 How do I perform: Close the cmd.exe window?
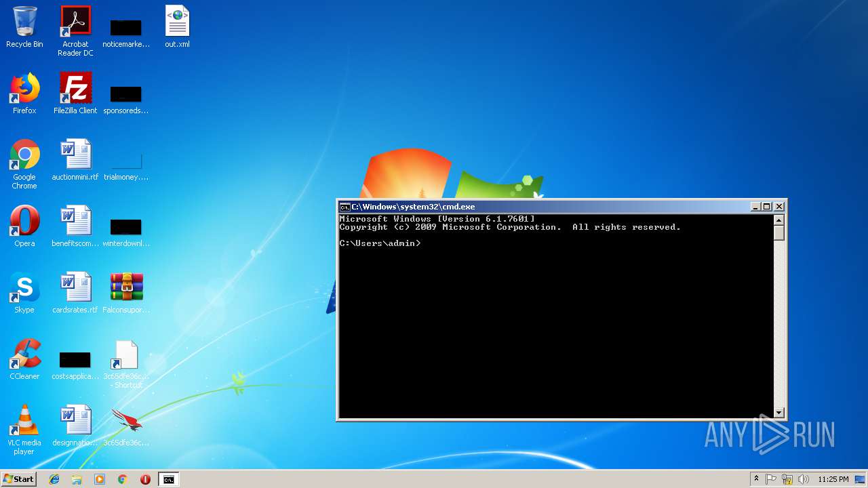(x=779, y=207)
